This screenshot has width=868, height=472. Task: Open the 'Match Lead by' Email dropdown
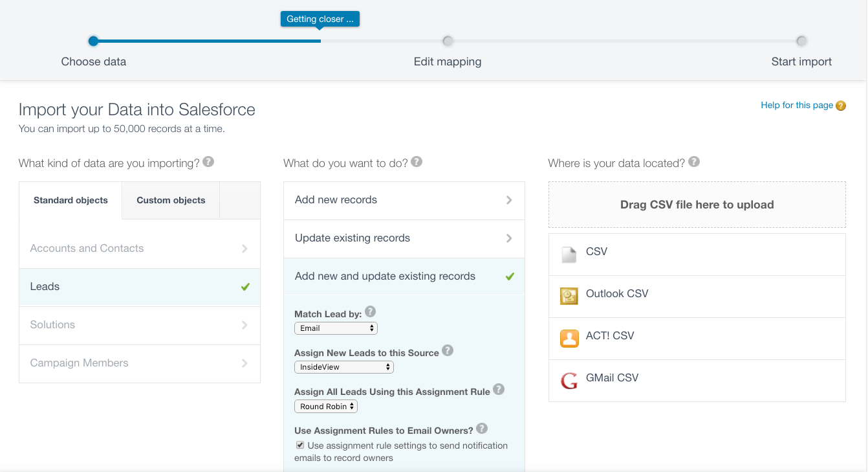click(336, 328)
